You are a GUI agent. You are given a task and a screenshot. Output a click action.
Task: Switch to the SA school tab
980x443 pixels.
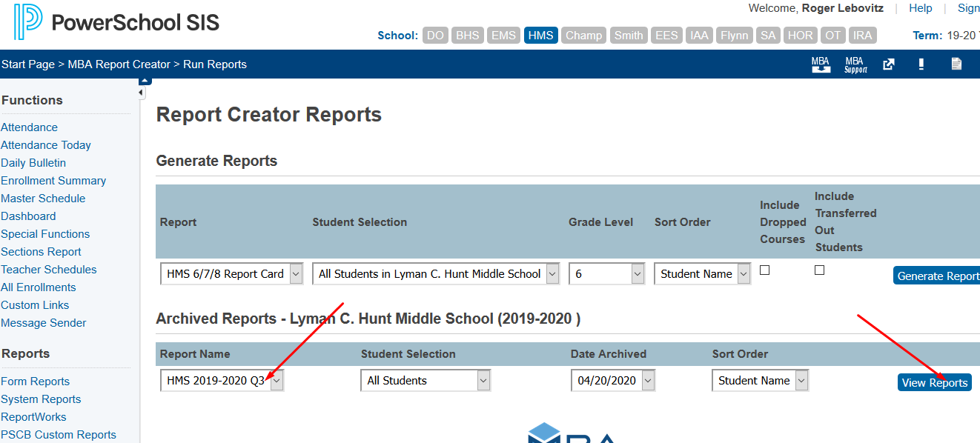[769, 35]
